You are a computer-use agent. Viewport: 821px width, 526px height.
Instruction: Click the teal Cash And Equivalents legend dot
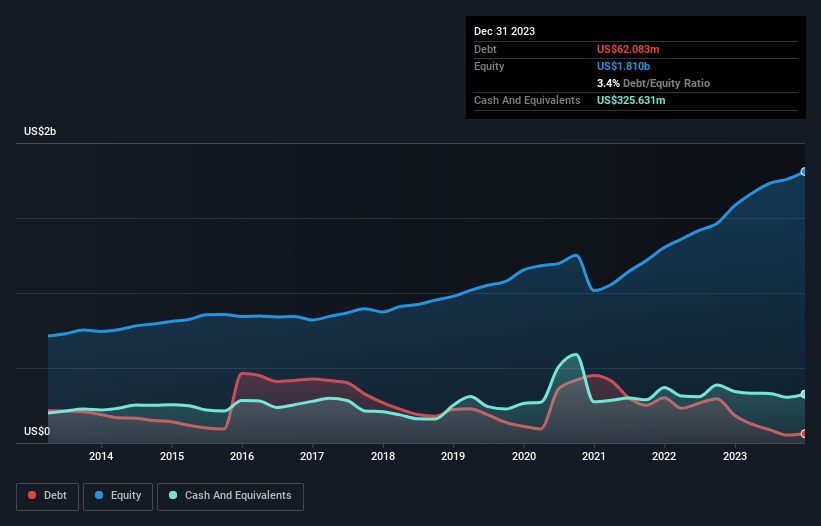tap(173, 495)
